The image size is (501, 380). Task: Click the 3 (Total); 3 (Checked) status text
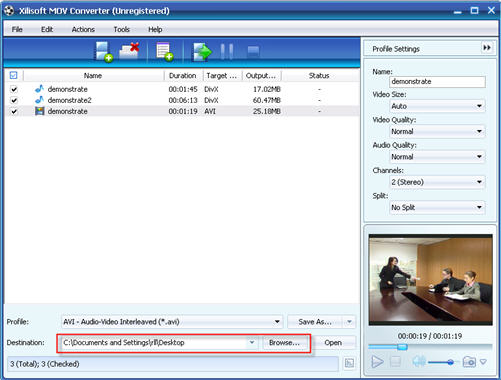(x=45, y=364)
